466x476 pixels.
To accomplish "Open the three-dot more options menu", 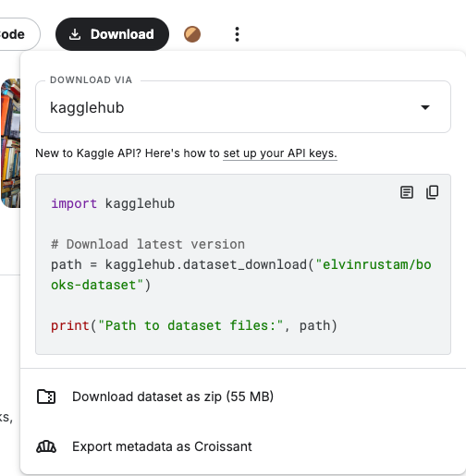I will click(237, 34).
